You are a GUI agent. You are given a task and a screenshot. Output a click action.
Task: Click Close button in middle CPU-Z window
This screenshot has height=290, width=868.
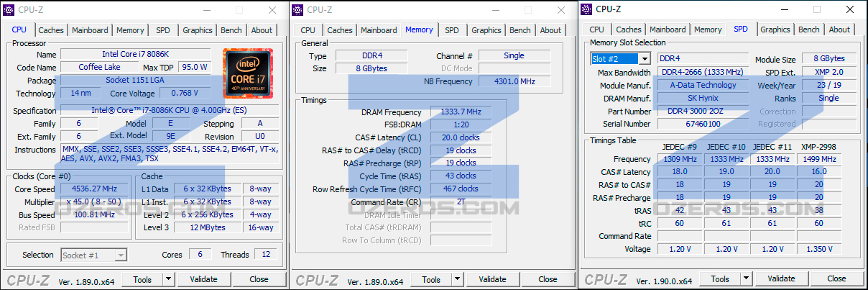[548, 279]
